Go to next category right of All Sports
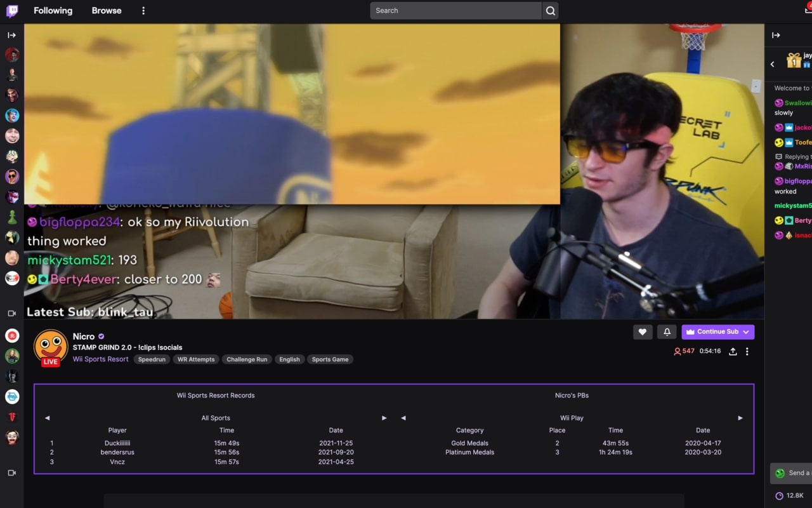Image resolution: width=812 pixels, height=508 pixels. click(384, 418)
